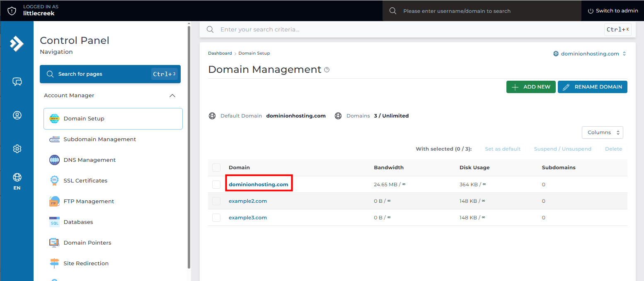Viewport: 644px width, 281px height.
Task: Click the SSL Certificates icon
Action: click(x=54, y=180)
